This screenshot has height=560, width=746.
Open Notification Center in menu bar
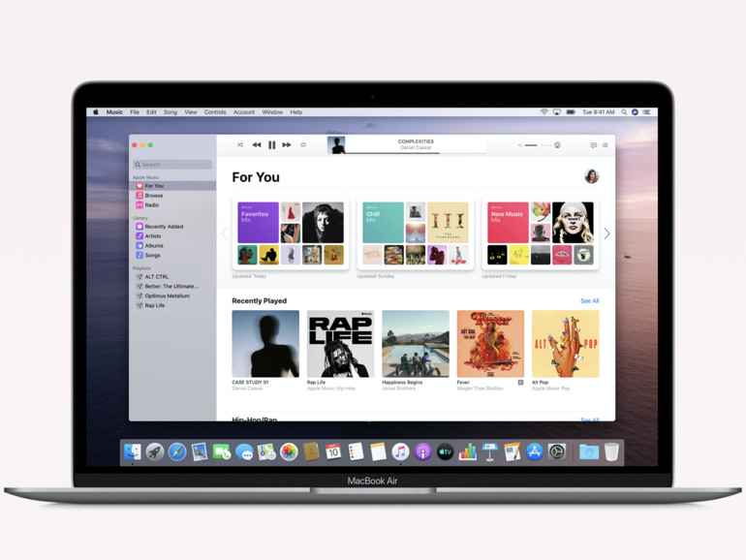coord(646,112)
